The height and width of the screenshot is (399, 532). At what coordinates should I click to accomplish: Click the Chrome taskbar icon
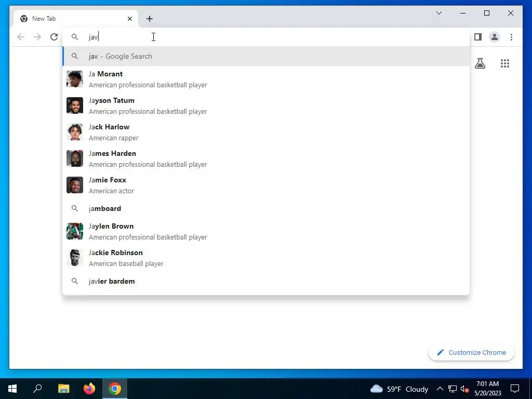click(x=115, y=389)
